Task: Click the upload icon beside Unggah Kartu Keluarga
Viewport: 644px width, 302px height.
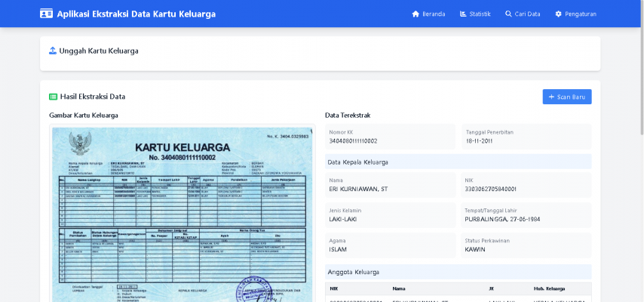Action: click(x=53, y=51)
